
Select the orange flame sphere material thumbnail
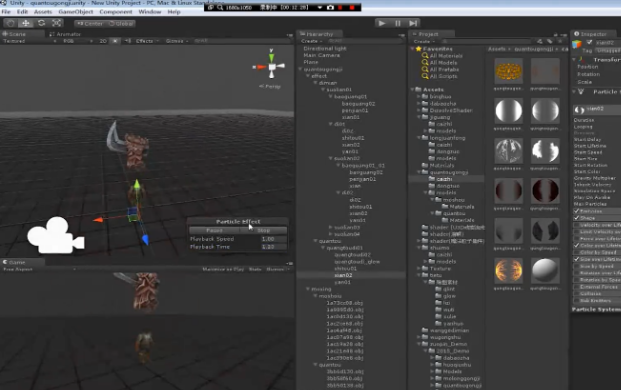[509, 270]
